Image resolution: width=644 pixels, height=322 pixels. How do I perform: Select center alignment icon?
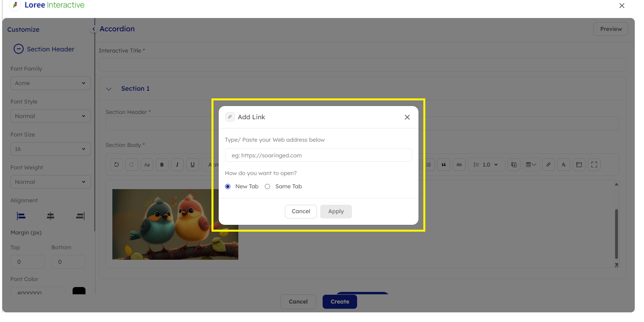[51, 216]
